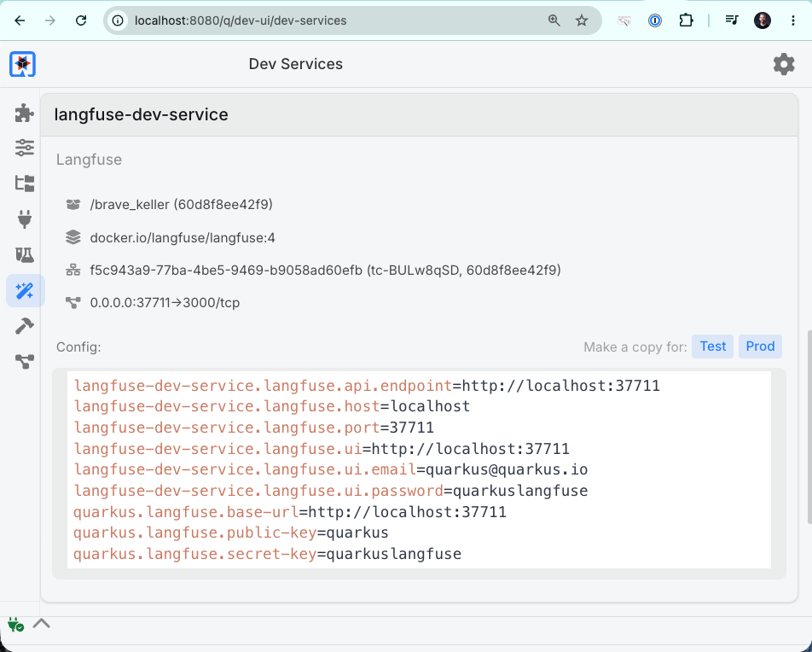The height and width of the screenshot is (652, 812).
Task: Select Dev Services magic wand in sidebar
Action: point(26,291)
